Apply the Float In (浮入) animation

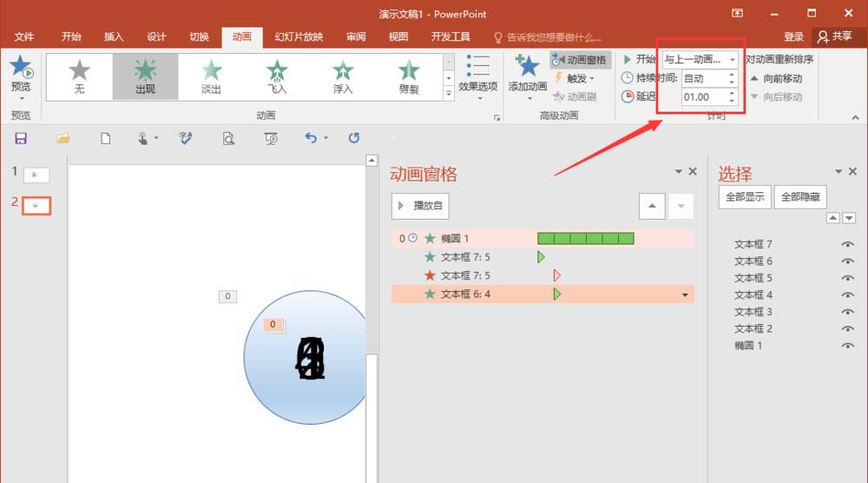pyautogui.click(x=343, y=77)
